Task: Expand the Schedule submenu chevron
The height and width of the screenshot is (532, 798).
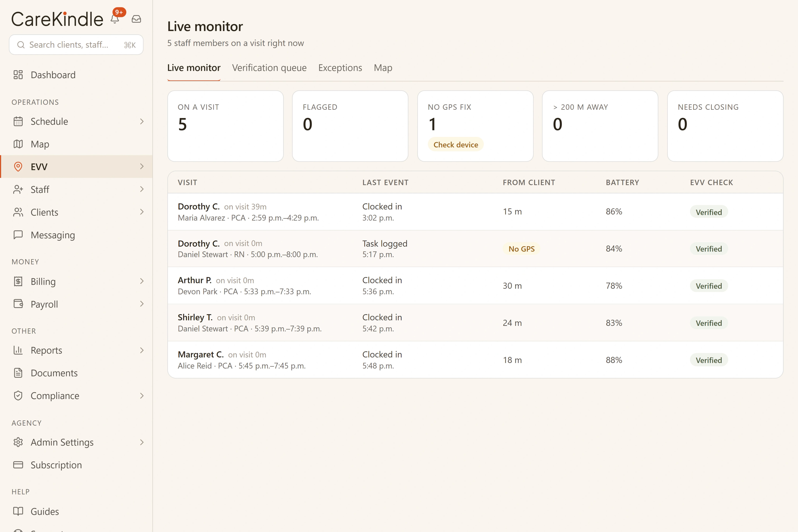Action: coord(142,121)
